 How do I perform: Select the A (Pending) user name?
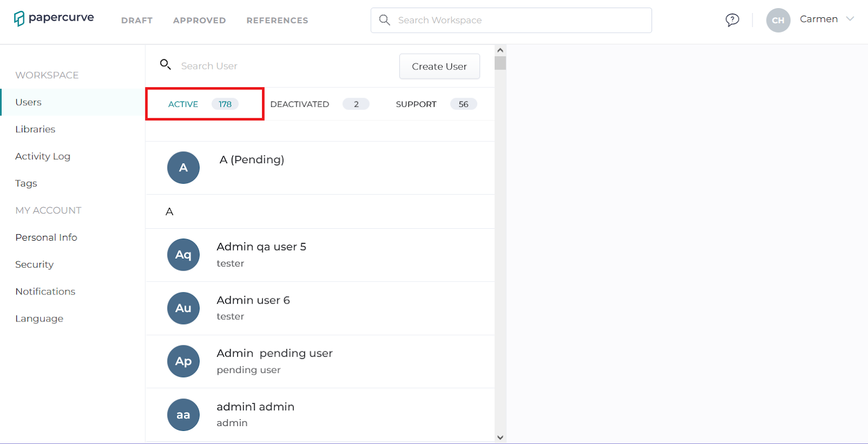[252, 159]
